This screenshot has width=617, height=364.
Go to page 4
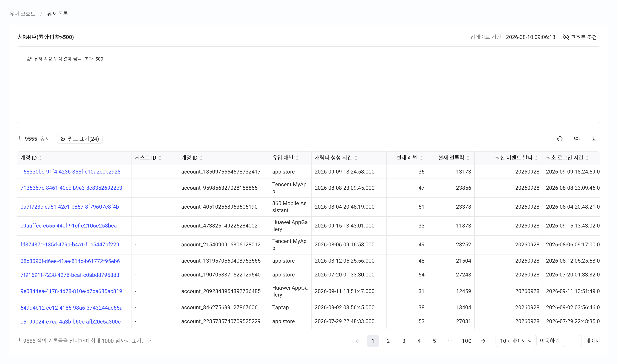point(419,341)
